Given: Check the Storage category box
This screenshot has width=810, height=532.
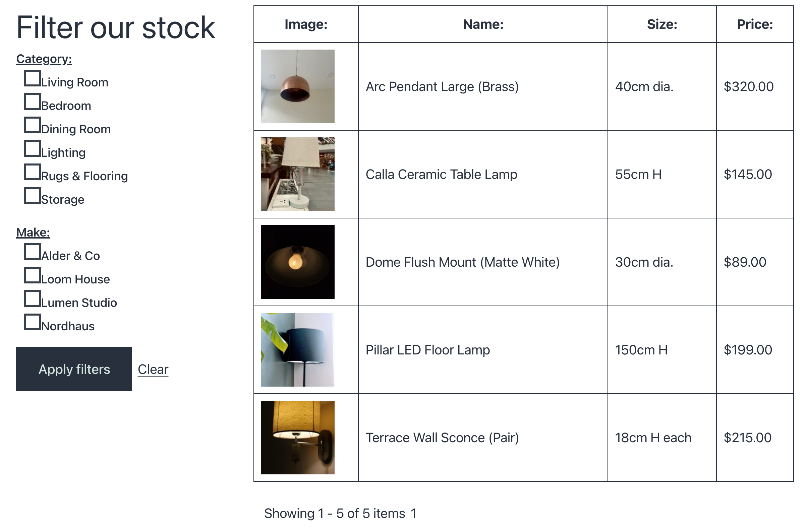Looking at the screenshot, I should 33,196.
